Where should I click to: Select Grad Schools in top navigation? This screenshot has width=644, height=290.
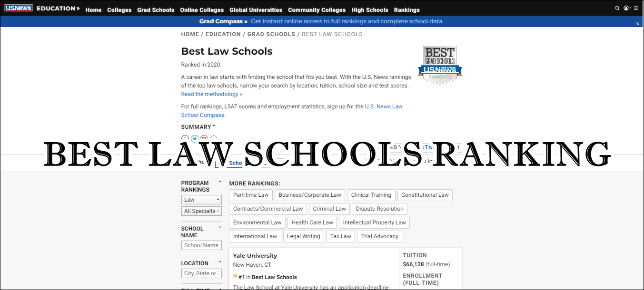pos(156,10)
